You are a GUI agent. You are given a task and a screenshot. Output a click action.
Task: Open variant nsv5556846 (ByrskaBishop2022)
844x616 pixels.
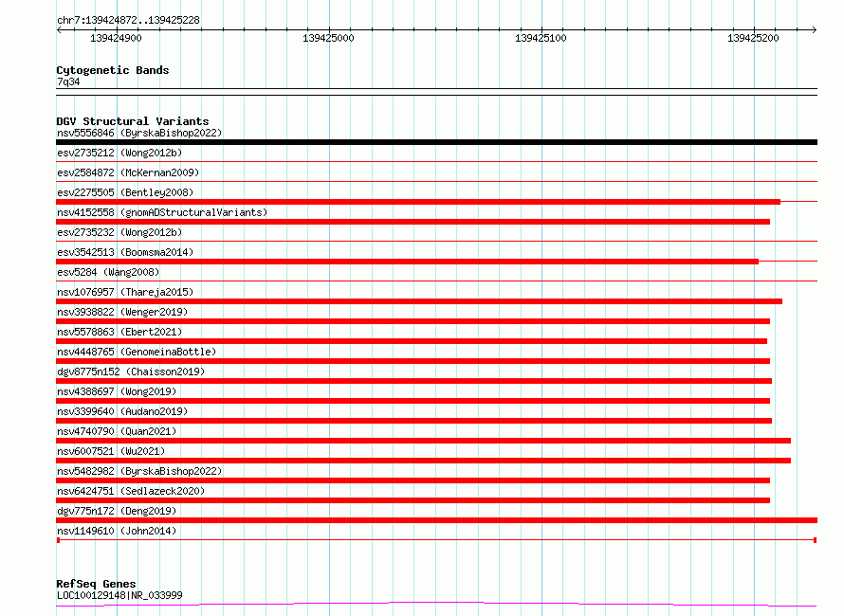(x=139, y=133)
